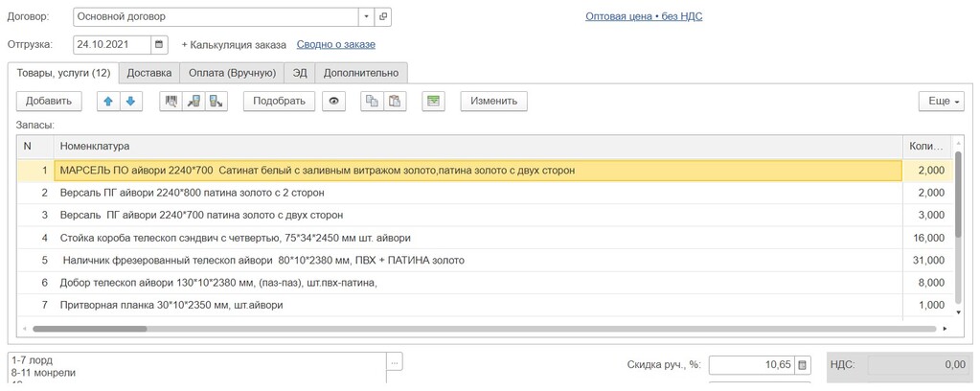Click the barcode search icon
Screen dimensions: 980x391
pyautogui.click(x=171, y=101)
